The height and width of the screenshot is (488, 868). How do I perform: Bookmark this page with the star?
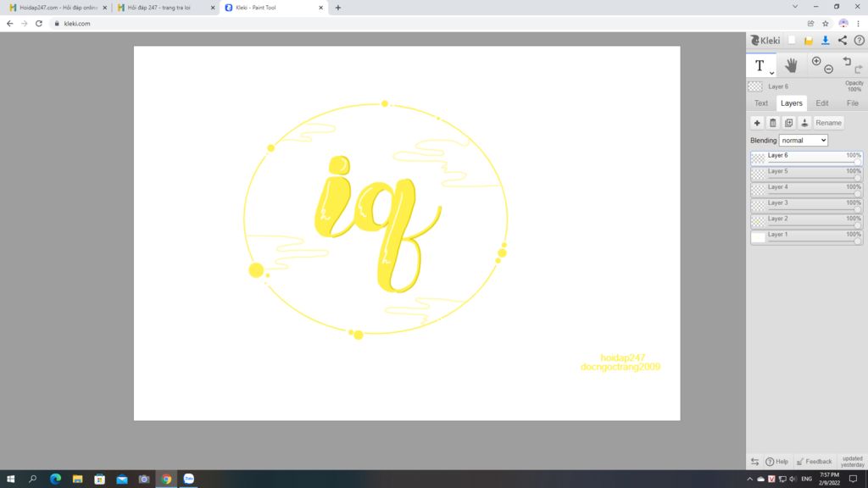(826, 24)
